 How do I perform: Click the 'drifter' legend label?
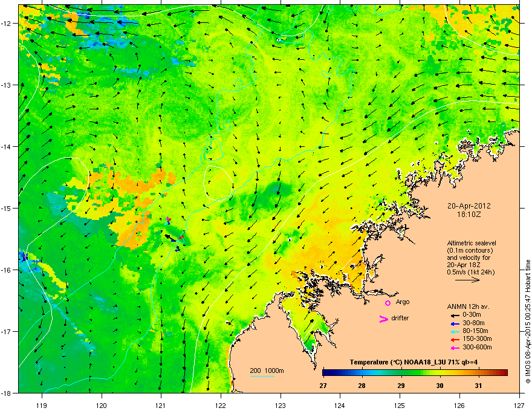(x=400, y=318)
